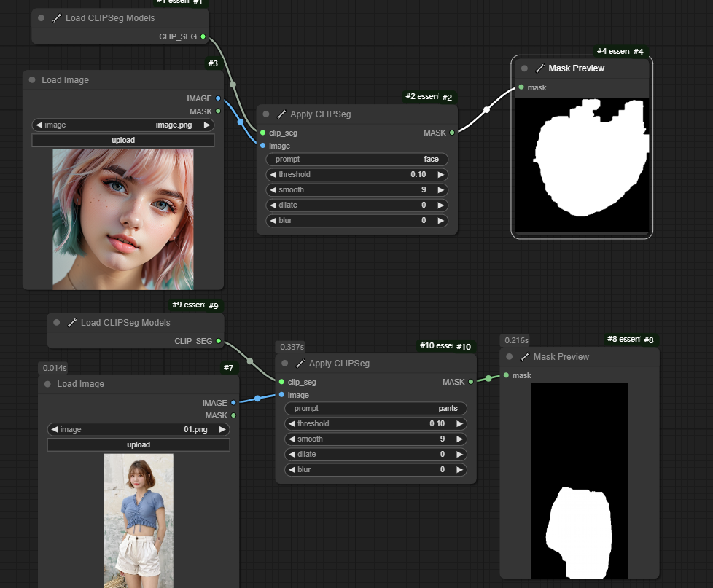Click the upload button under 01.png

139,444
